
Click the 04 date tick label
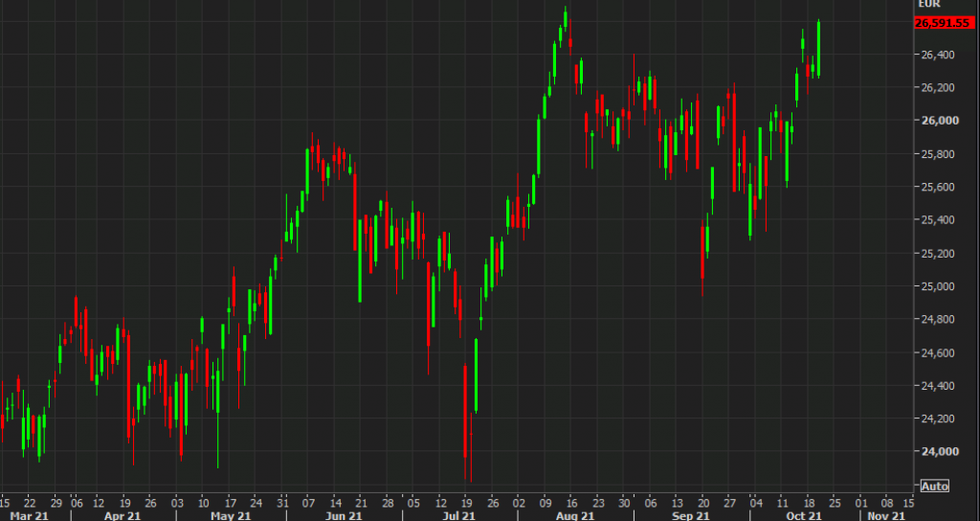point(756,502)
